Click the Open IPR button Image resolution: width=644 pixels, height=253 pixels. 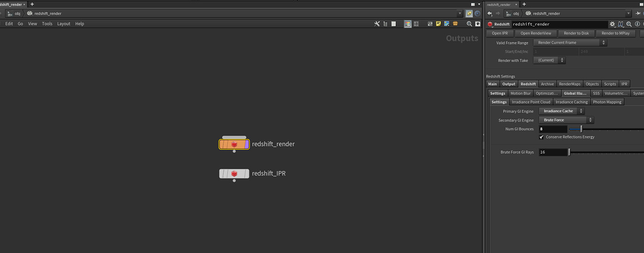500,33
